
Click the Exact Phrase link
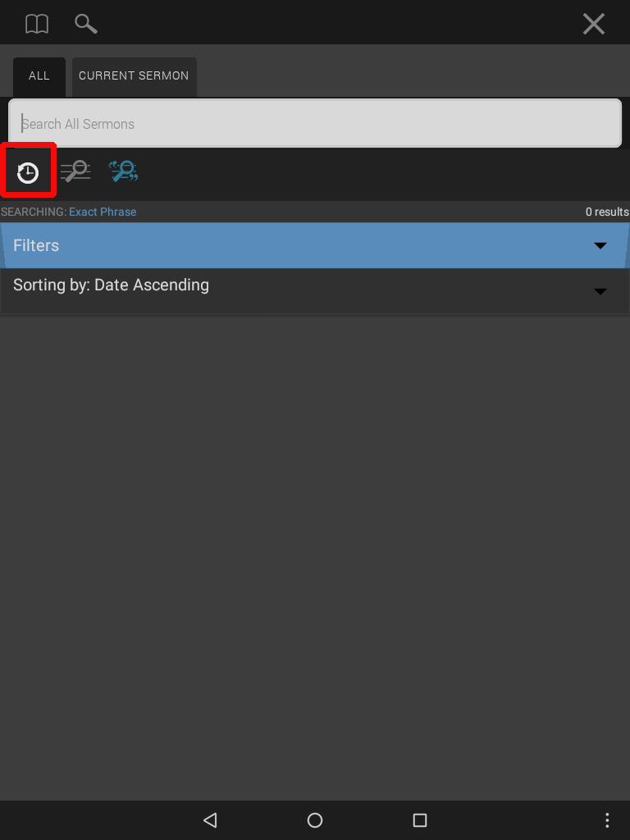103,212
